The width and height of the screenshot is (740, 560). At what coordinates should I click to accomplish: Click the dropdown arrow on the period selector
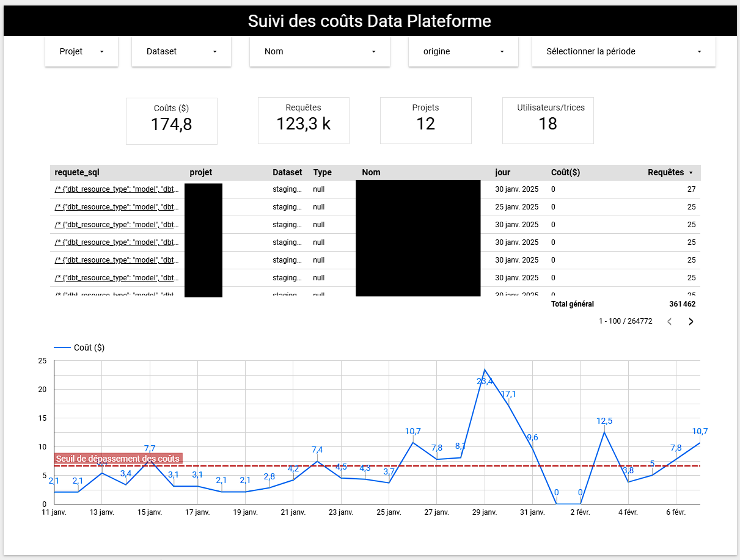[x=698, y=51]
